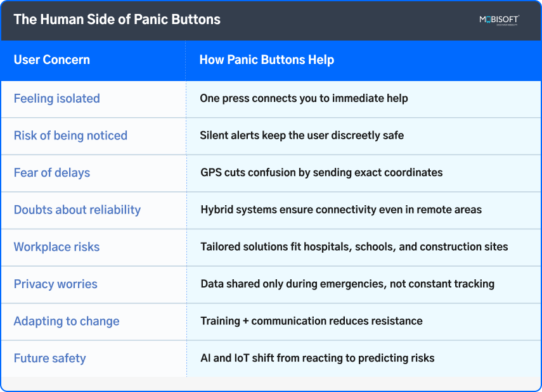This screenshot has height=392, width=542.
Task: Click the title 'The Human Side of Panic Buttons'
Action: 117,20
